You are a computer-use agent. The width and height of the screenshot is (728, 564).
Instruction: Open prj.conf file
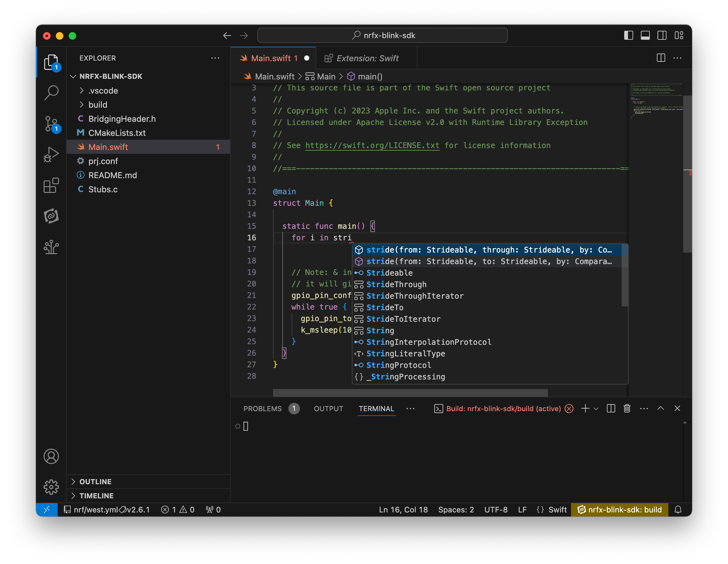click(148, 161)
